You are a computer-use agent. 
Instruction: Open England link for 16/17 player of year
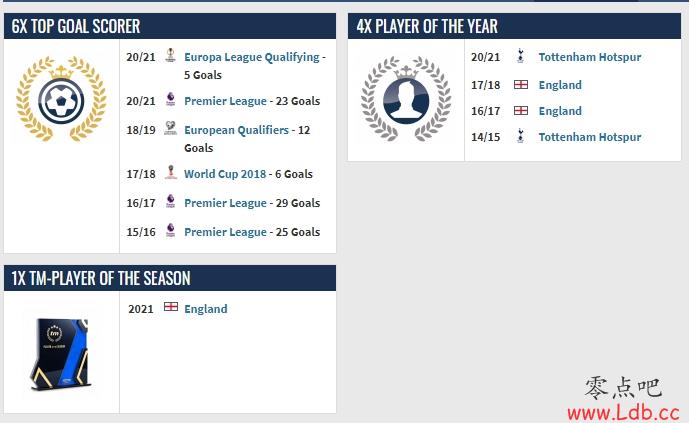pos(560,111)
